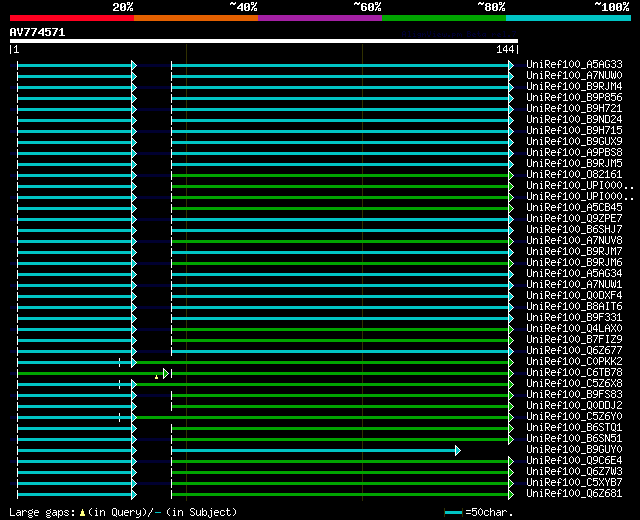The height and width of the screenshot is (520, 640).
Task: Click the UniRef100_C5Z6Y0 label
Action: (574, 417)
